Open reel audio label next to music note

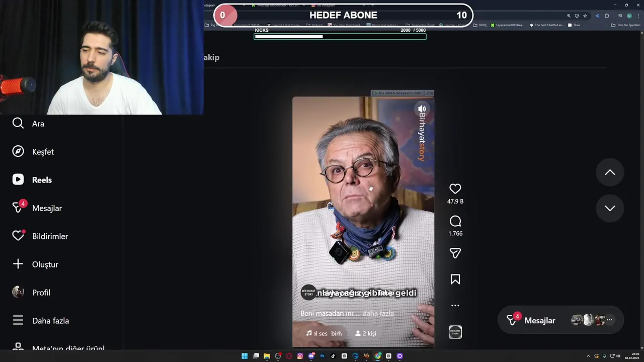[x=324, y=333]
